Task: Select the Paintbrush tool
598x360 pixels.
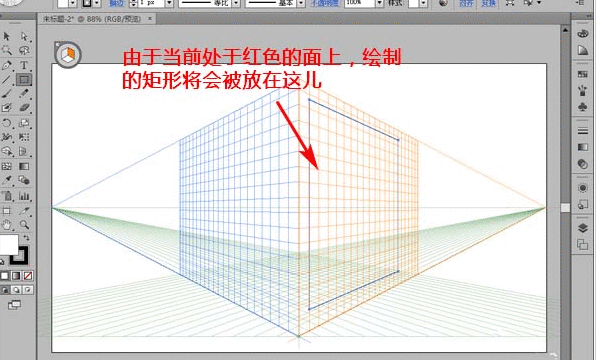Action: coord(6,94)
